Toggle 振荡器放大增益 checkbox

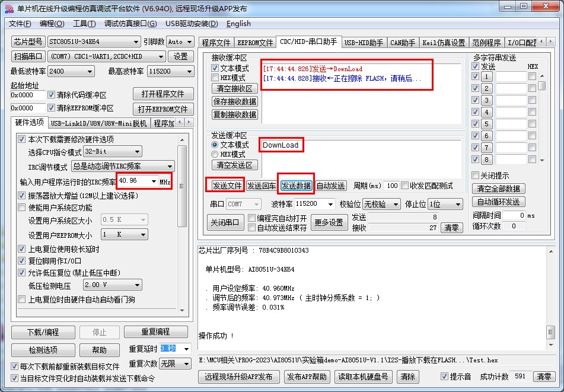tap(21, 196)
